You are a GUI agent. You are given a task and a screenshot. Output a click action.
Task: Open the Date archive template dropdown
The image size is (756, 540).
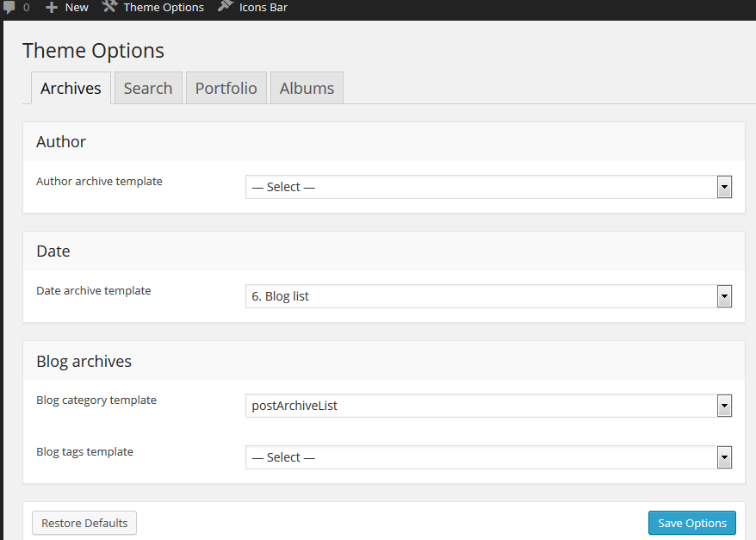(x=488, y=296)
